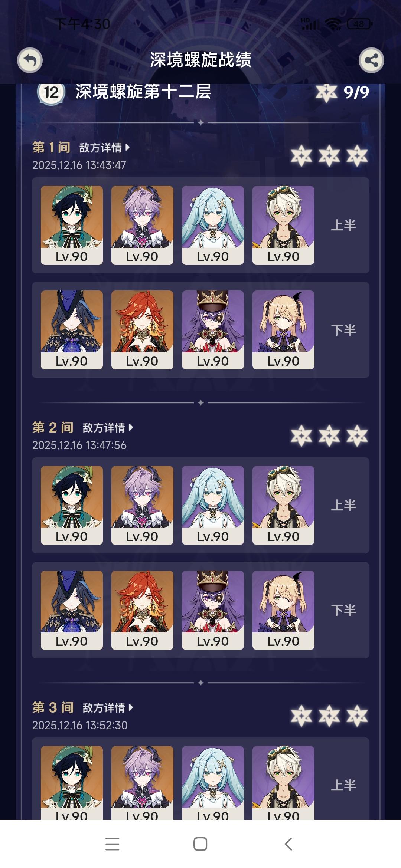The image size is (401, 868).
Task: Select Fischl portrait in Chamber 1 second half
Action: click(x=283, y=330)
